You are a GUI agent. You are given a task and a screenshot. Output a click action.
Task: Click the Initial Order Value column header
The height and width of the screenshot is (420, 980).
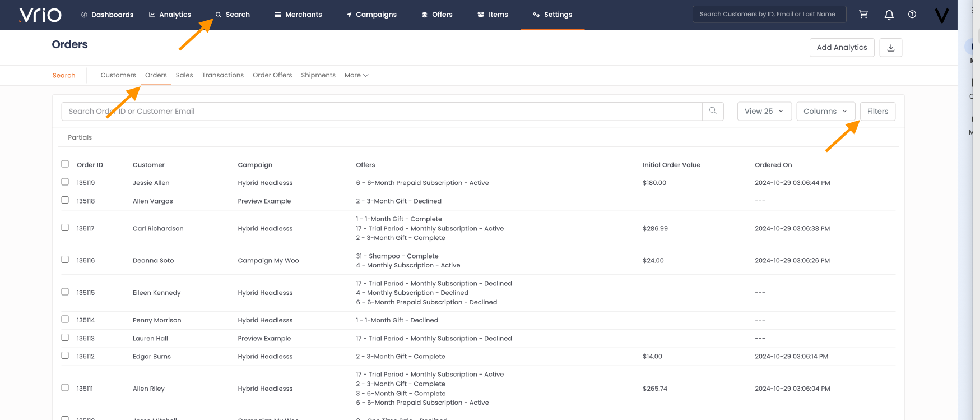click(x=671, y=165)
